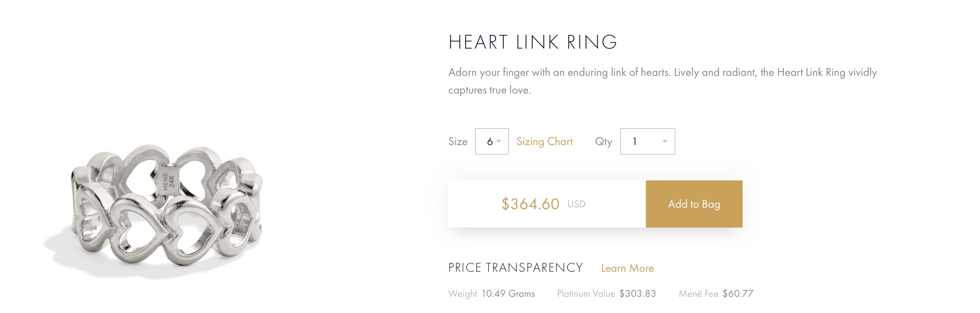Click the HEART LINK RING title
Image resolution: width=980 pixels, height=313 pixels.
pyautogui.click(x=532, y=42)
